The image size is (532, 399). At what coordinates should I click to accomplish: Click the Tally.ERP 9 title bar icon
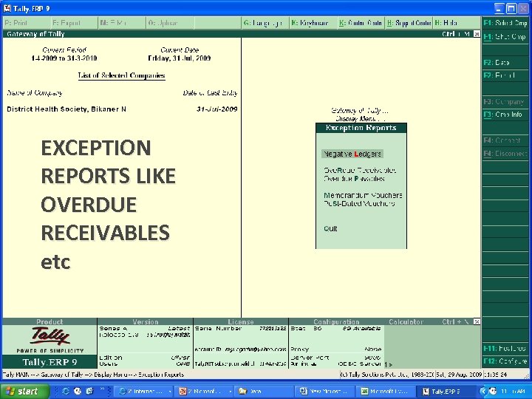[x=7, y=8]
